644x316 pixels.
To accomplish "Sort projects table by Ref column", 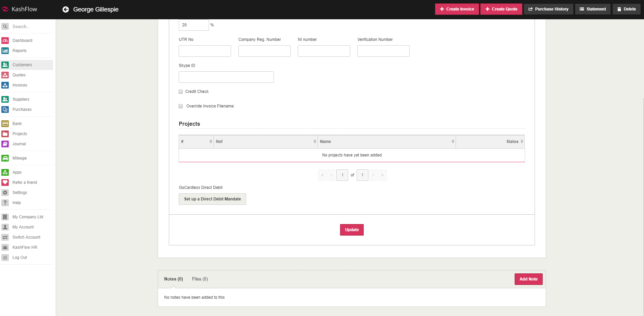I will tap(265, 142).
